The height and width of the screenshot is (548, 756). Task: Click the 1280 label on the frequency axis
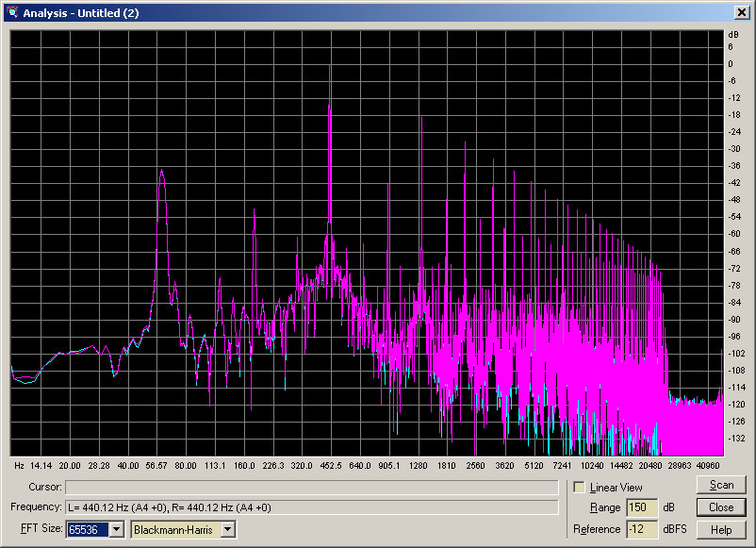(418, 466)
